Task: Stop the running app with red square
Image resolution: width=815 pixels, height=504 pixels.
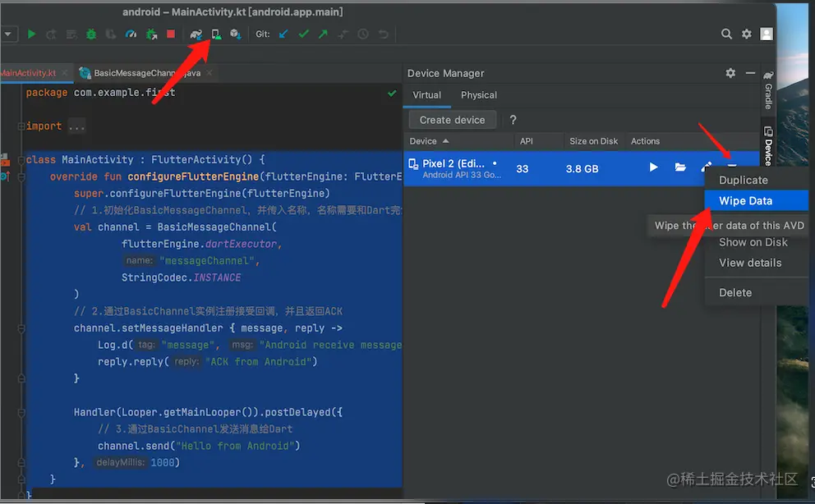Action: click(171, 34)
